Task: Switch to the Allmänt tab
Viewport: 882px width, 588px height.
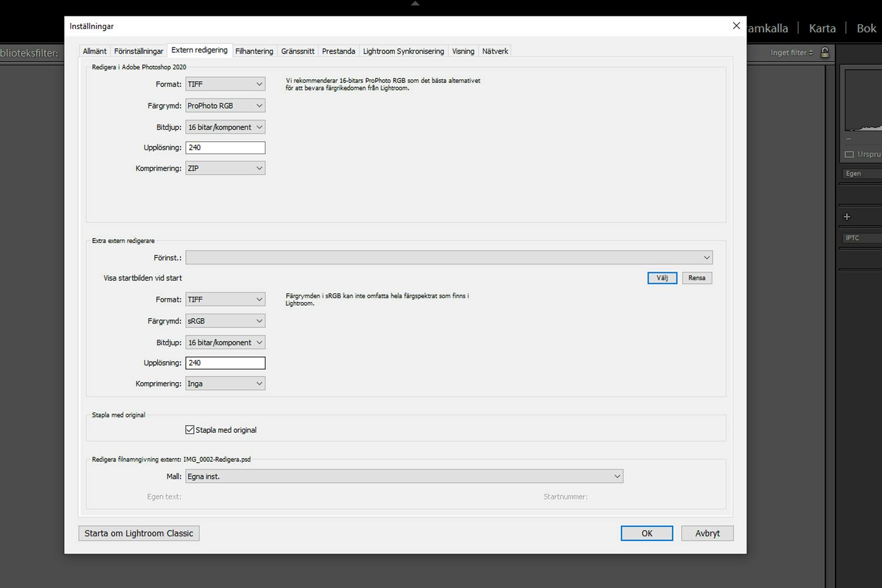Action: coord(95,51)
